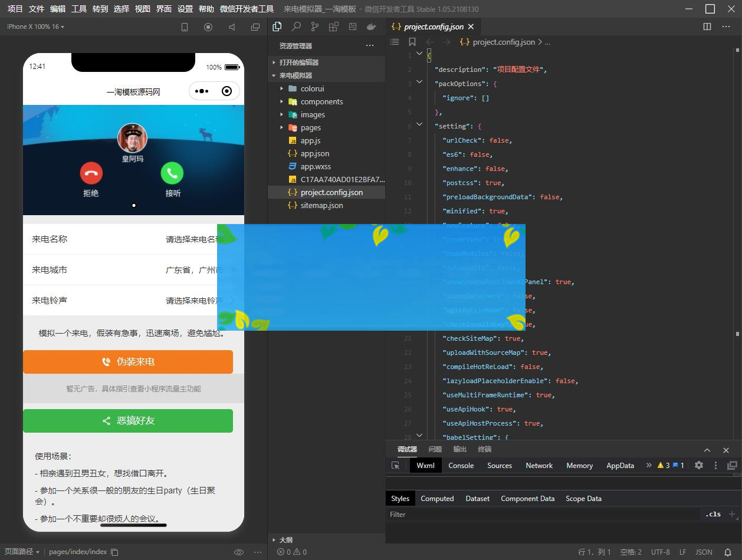Screen dimensions: 742x560
Task: Expand the 大纲 outline section
Action: click(285, 539)
